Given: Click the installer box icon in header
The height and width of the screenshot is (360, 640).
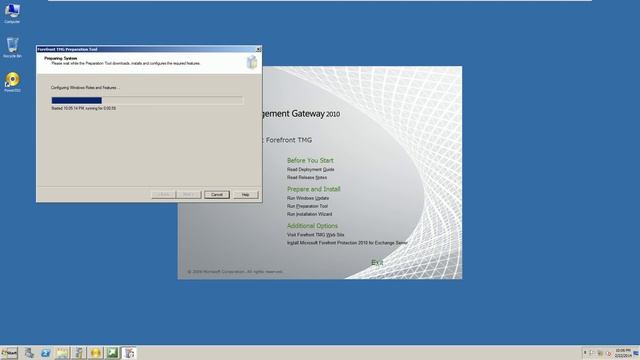Looking at the screenshot, I should [x=252, y=62].
